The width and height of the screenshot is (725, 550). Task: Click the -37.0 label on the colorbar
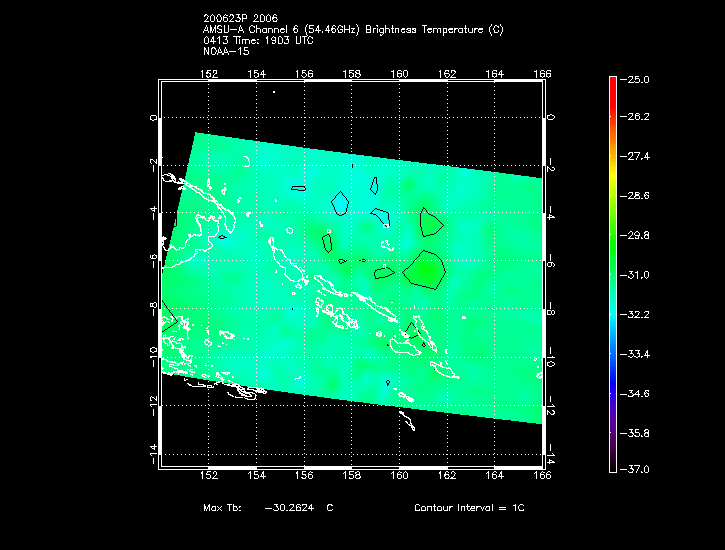click(x=637, y=469)
